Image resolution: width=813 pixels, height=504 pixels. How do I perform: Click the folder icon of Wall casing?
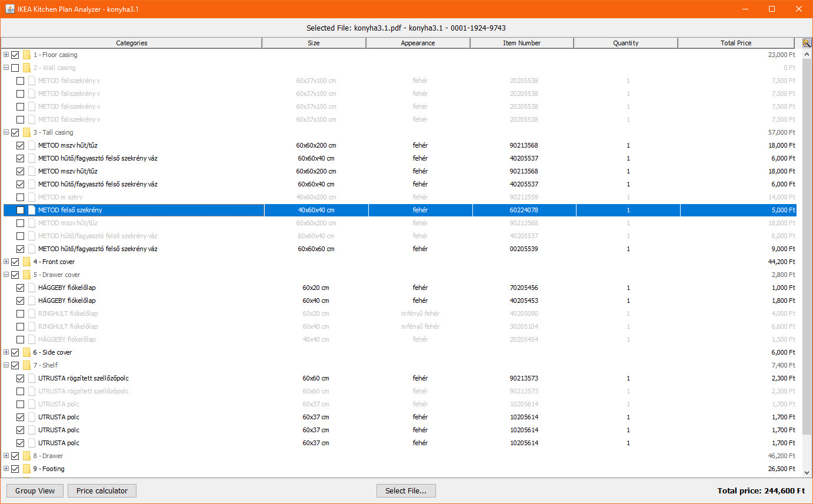tap(26, 68)
